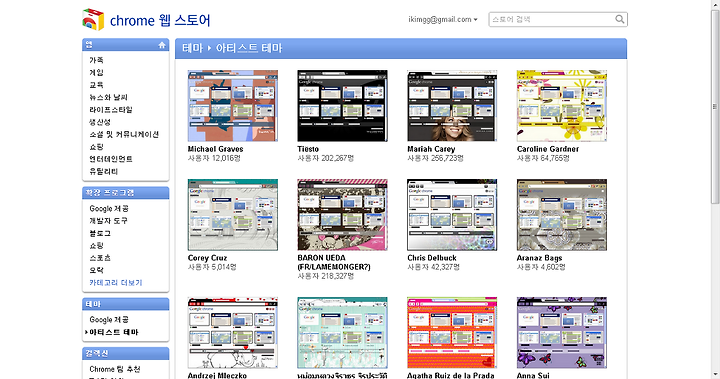Click Tiesto title link
720x379 pixels.
point(308,149)
